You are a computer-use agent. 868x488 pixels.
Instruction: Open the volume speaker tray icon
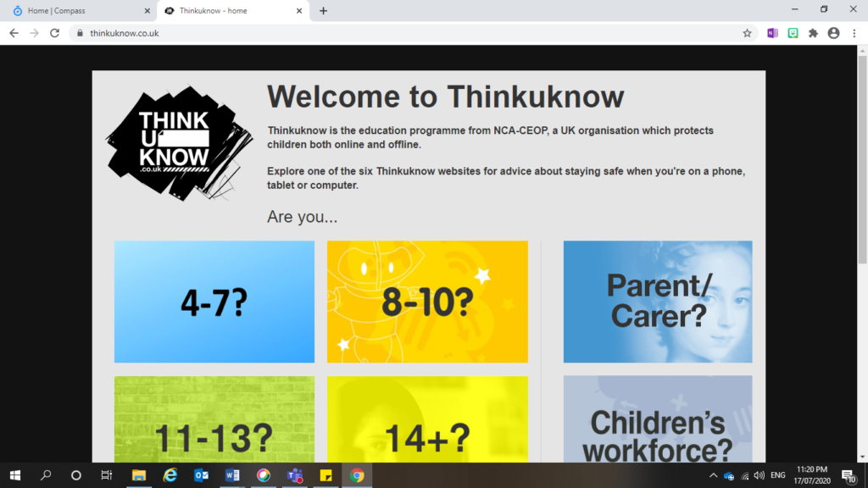click(759, 476)
